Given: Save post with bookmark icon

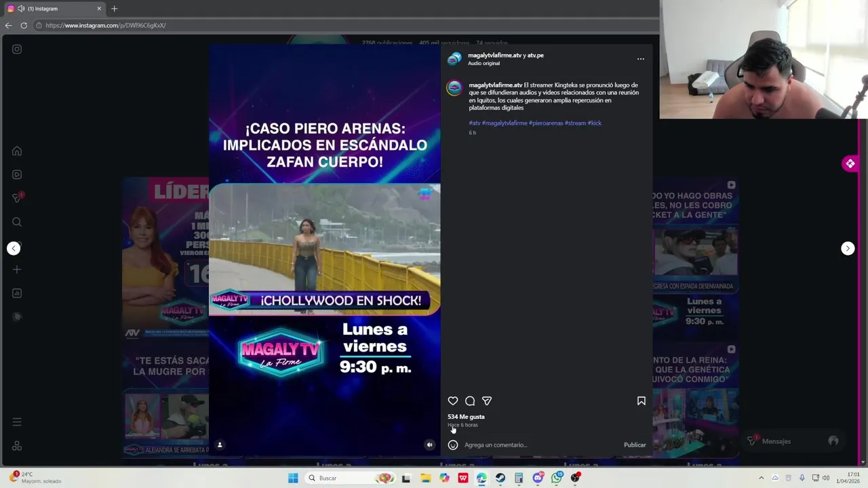Looking at the screenshot, I should 641,401.
